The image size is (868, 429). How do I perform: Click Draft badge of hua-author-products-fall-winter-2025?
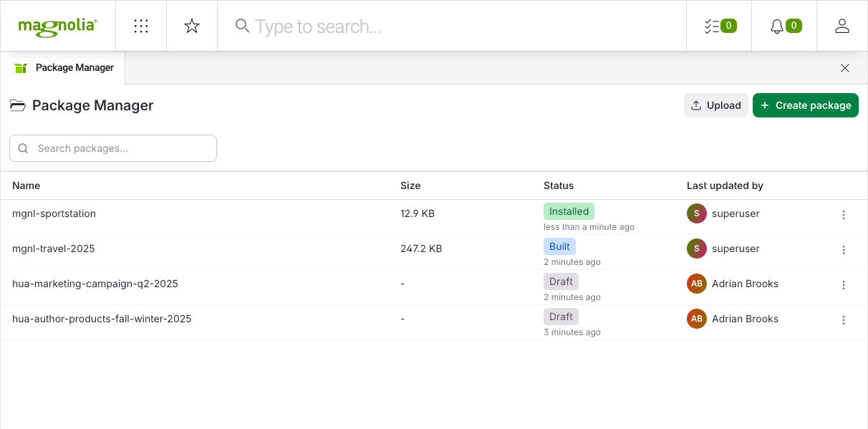coord(561,317)
